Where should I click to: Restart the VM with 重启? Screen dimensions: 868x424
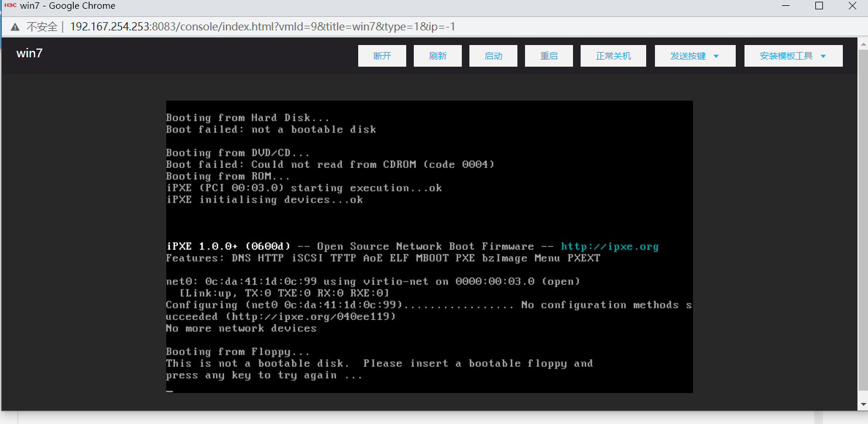click(x=549, y=56)
